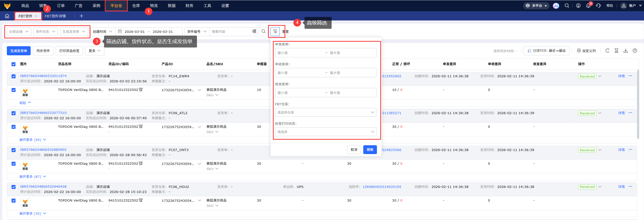
Task: Uncheck shipment IBR5766034866533077510
Action: tap(13, 113)
